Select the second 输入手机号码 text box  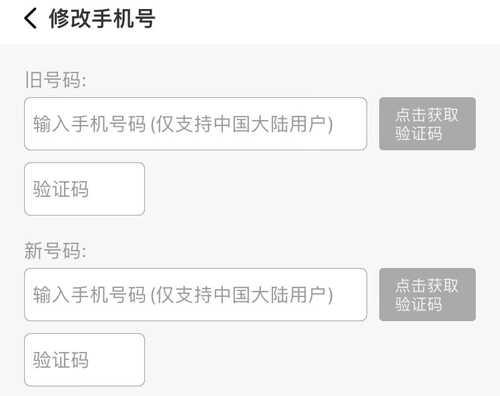[x=196, y=294]
